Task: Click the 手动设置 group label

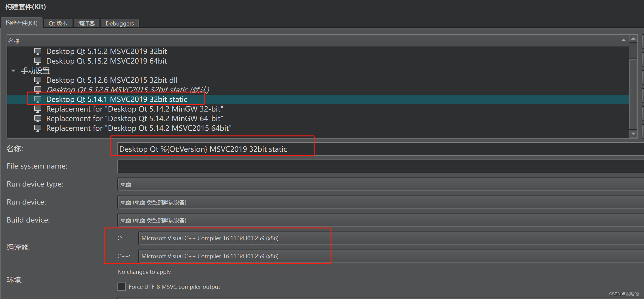Action: [35, 71]
